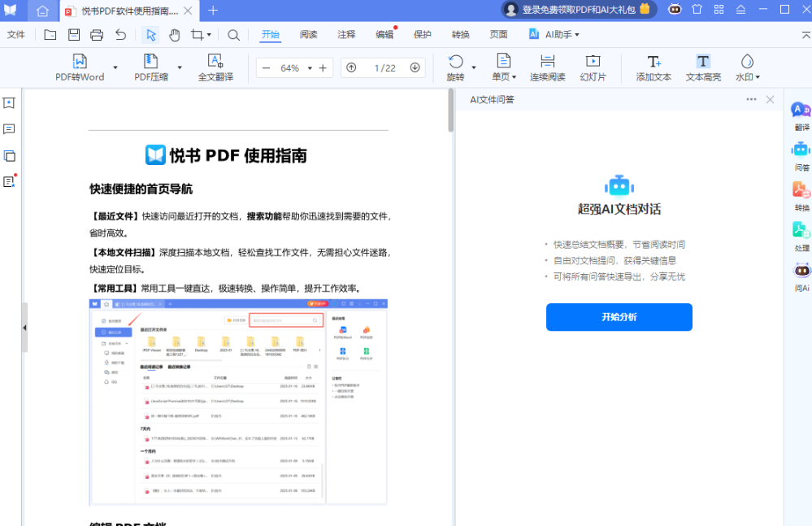Switch to the 页面 tab

pos(499,35)
